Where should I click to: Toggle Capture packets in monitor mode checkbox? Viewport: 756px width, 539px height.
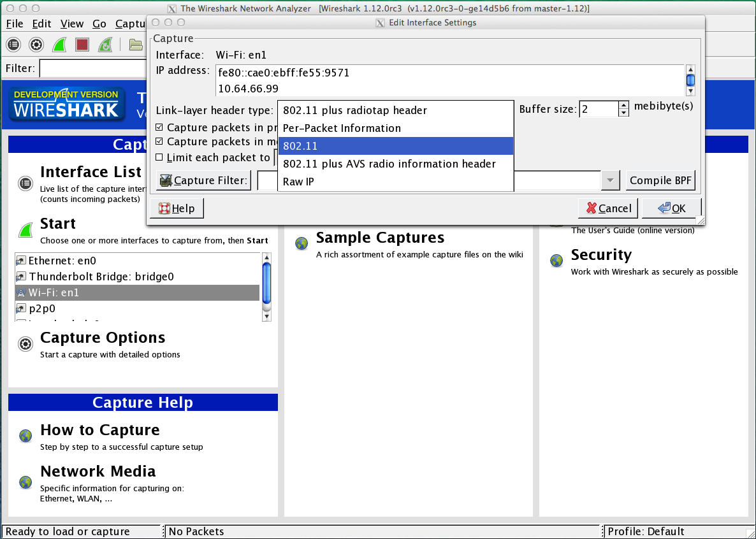point(159,141)
